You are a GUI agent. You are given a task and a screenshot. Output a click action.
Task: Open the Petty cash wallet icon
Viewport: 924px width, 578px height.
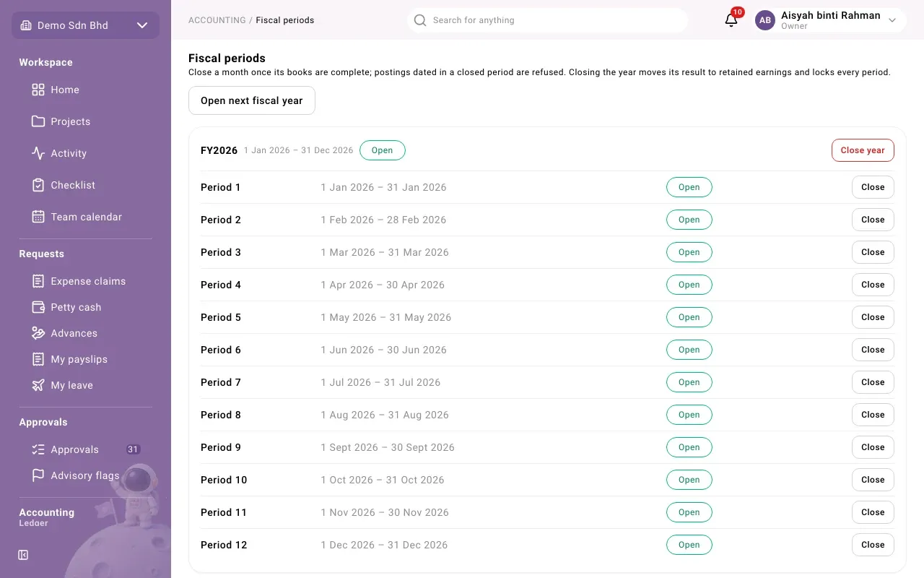pos(38,307)
